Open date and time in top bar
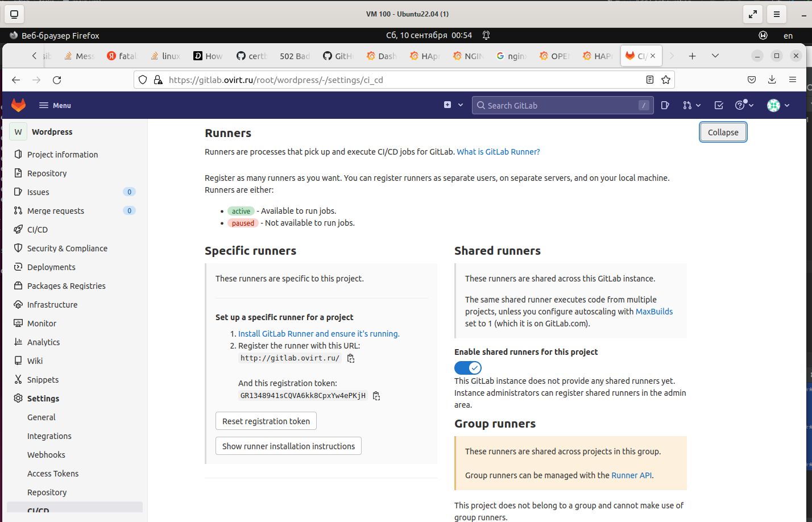Image resolution: width=812 pixels, height=522 pixels. point(429,35)
